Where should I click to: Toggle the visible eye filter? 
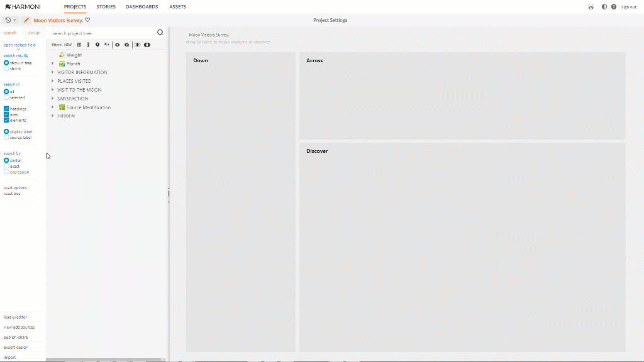pyautogui.click(x=118, y=45)
